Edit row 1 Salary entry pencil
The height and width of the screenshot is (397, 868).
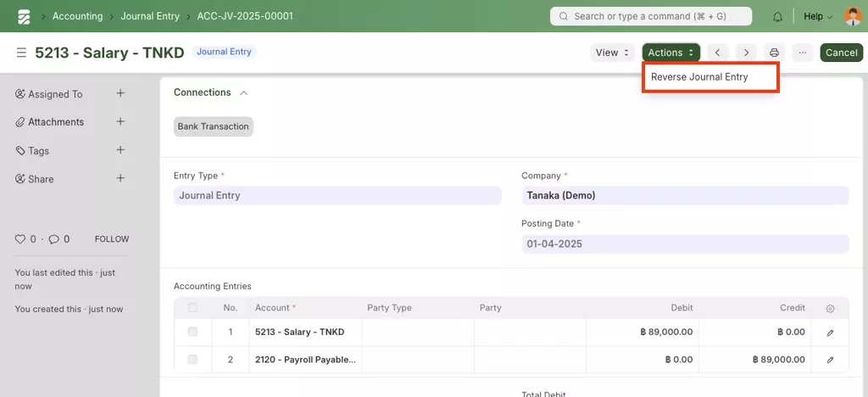(x=830, y=333)
